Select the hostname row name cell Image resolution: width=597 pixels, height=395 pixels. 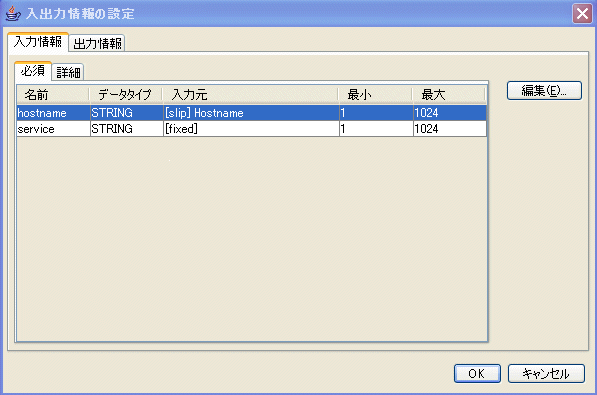click(x=53, y=113)
